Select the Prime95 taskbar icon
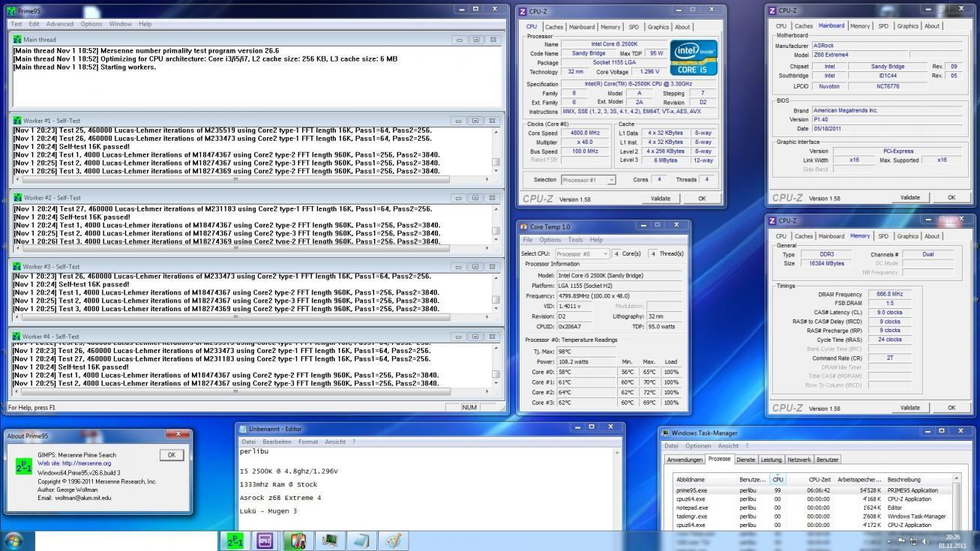 click(x=235, y=541)
